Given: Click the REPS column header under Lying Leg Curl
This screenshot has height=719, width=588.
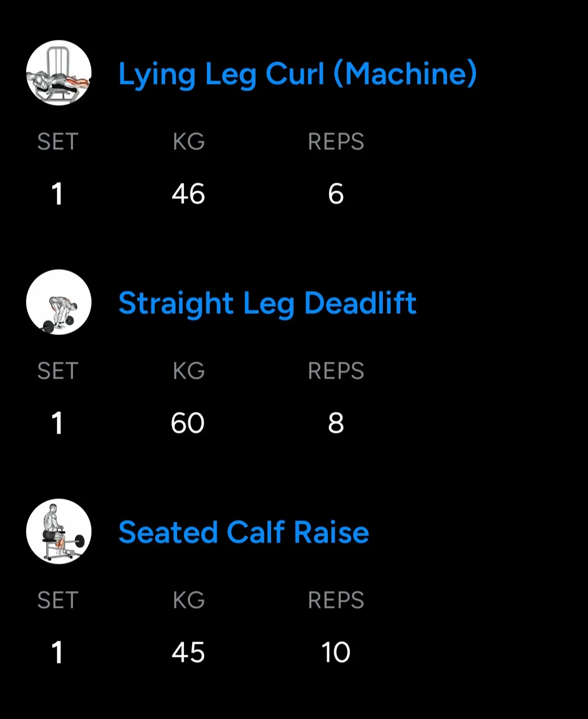Looking at the screenshot, I should point(336,142).
